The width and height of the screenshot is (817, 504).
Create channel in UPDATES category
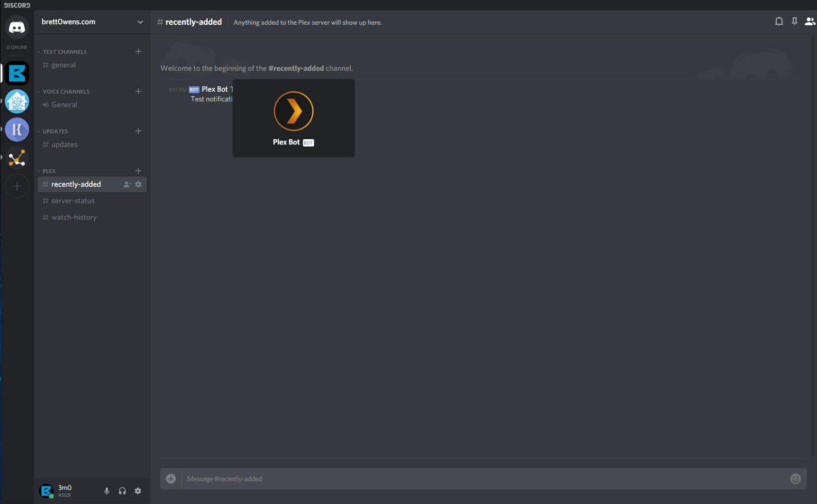(138, 131)
